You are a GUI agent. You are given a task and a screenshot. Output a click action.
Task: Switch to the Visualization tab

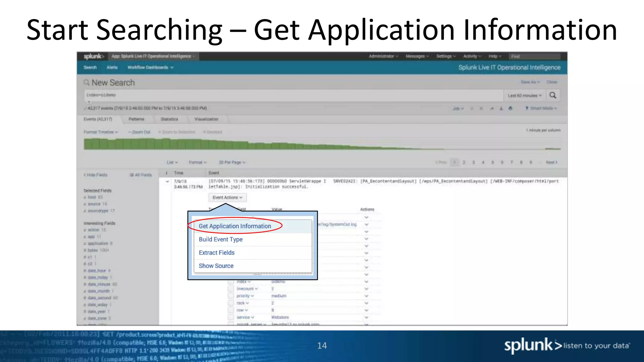(206, 119)
